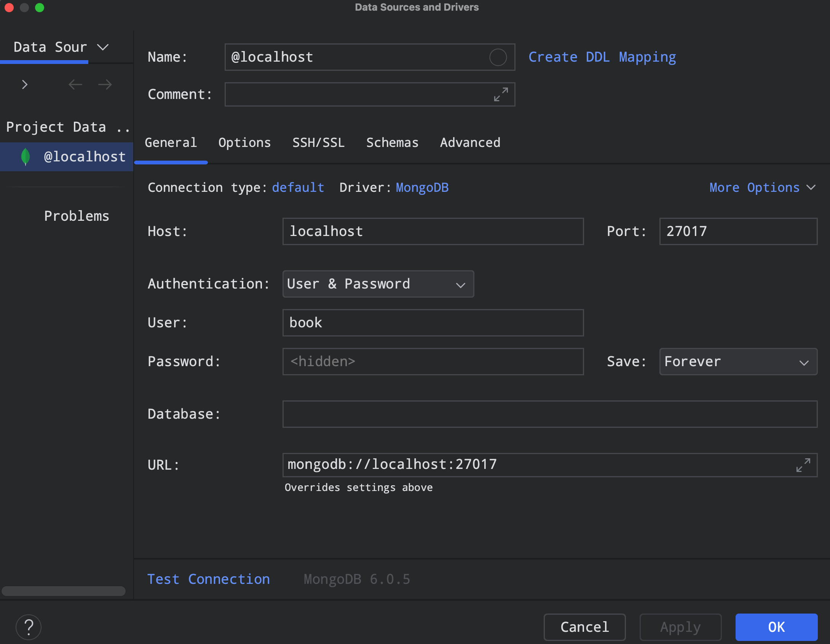Click the forward arrow in sidebar toolbar
The width and height of the screenshot is (830, 644).
pyautogui.click(x=105, y=84)
